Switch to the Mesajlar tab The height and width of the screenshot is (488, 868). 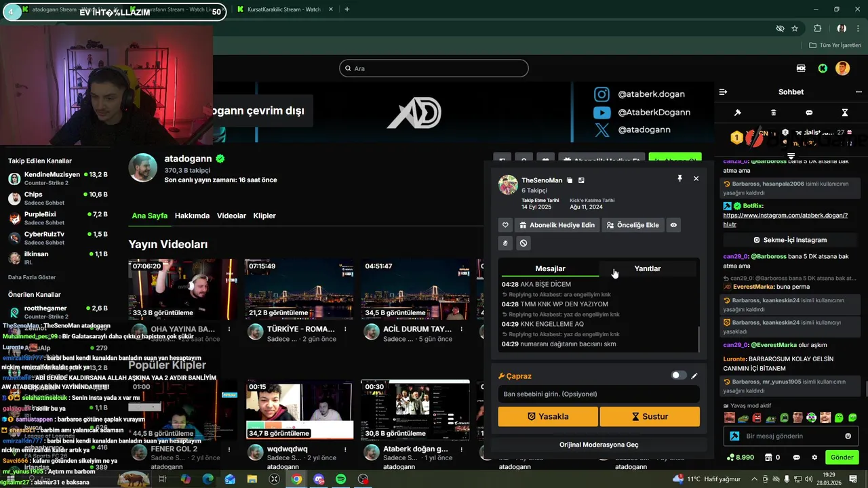(550, 268)
